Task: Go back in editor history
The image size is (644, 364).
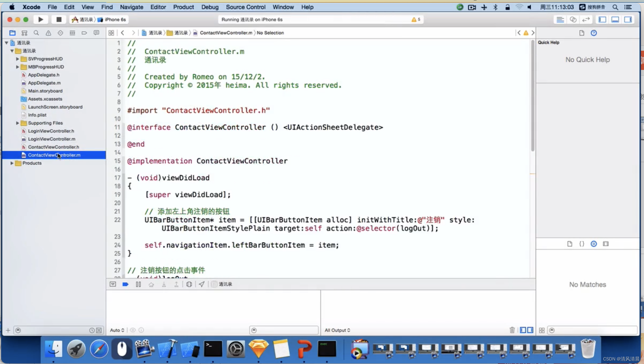Action: pyautogui.click(x=122, y=33)
